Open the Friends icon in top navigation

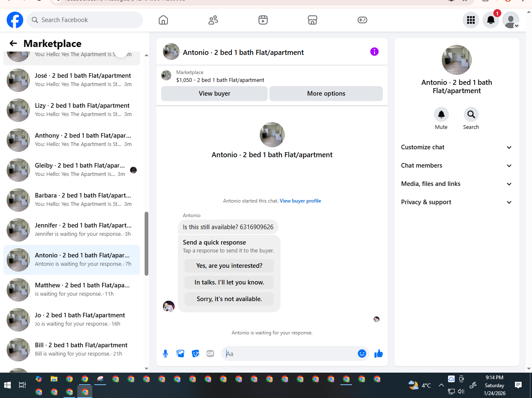point(213,20)
